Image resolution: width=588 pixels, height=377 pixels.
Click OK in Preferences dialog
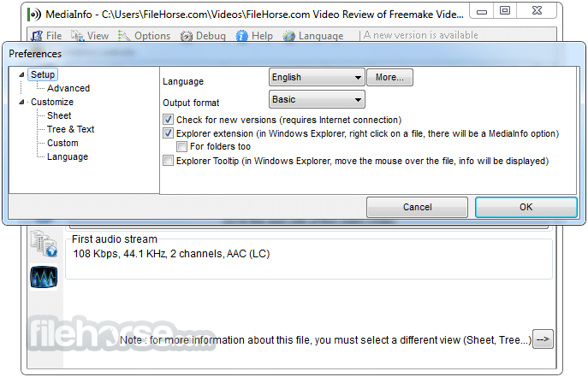pyautogui.click(x=526, y=207)
